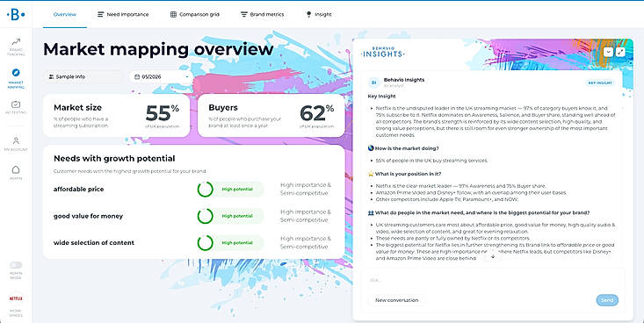Open Ad Testing in the sidebar
The image size is (644, 323).
16,107
